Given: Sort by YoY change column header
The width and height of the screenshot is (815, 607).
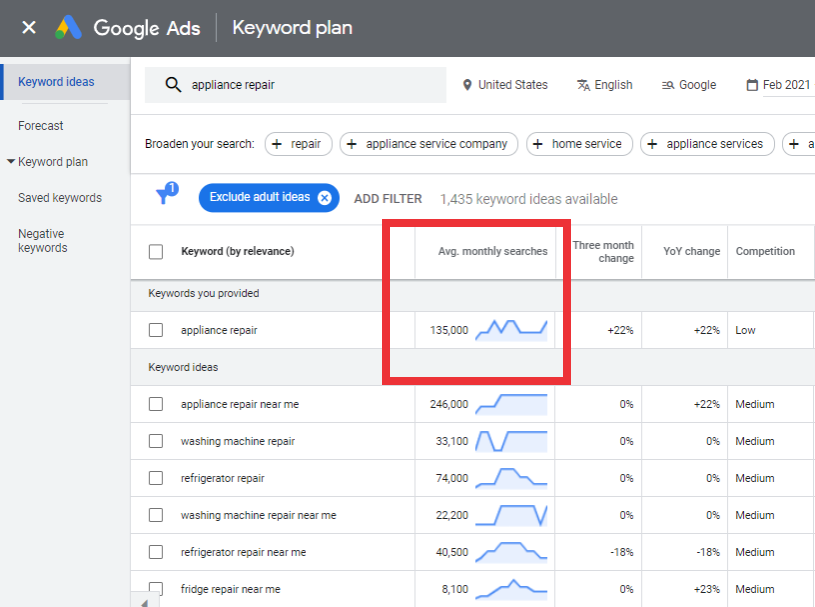Looking at the screenshot, I should [x=691, y=252].
